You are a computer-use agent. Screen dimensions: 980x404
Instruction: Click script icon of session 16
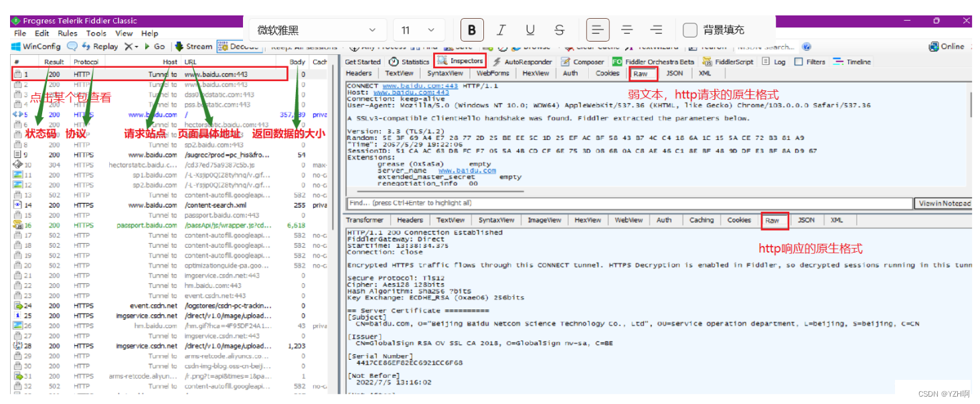click(x=18, y=225)
